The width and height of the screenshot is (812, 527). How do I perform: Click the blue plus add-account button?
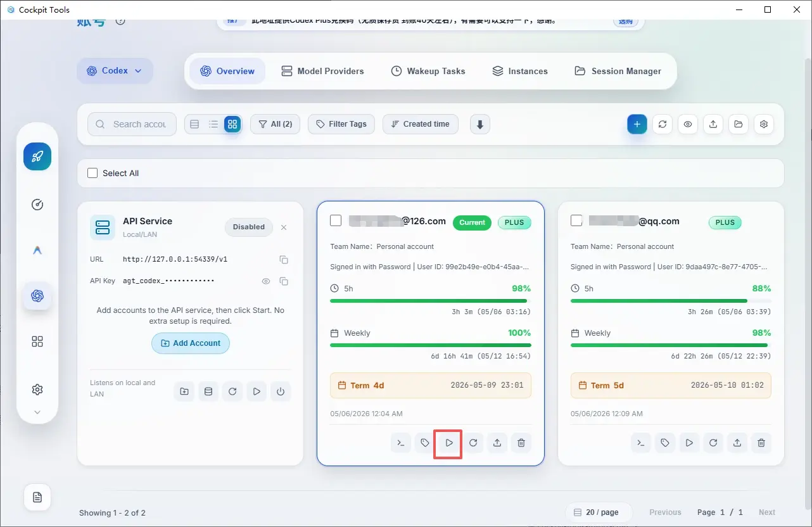637,124
